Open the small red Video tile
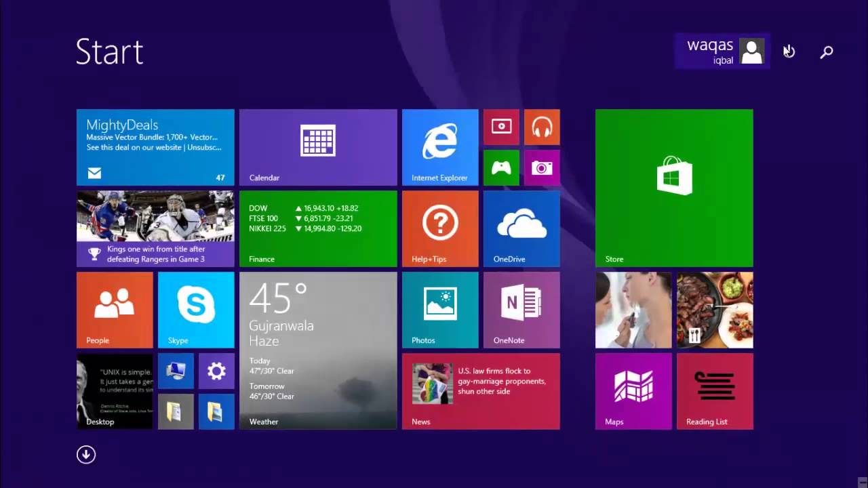Viewport: 868px width, 488px height. tap(501, 127)
